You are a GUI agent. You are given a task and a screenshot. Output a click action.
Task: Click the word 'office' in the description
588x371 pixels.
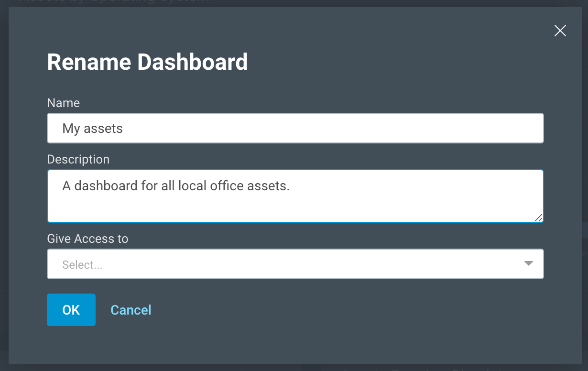click(227, 185)
